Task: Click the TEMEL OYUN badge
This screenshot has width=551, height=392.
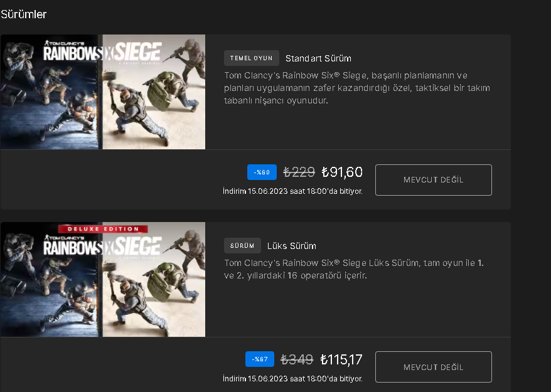Action: click(x=251, y=58)
